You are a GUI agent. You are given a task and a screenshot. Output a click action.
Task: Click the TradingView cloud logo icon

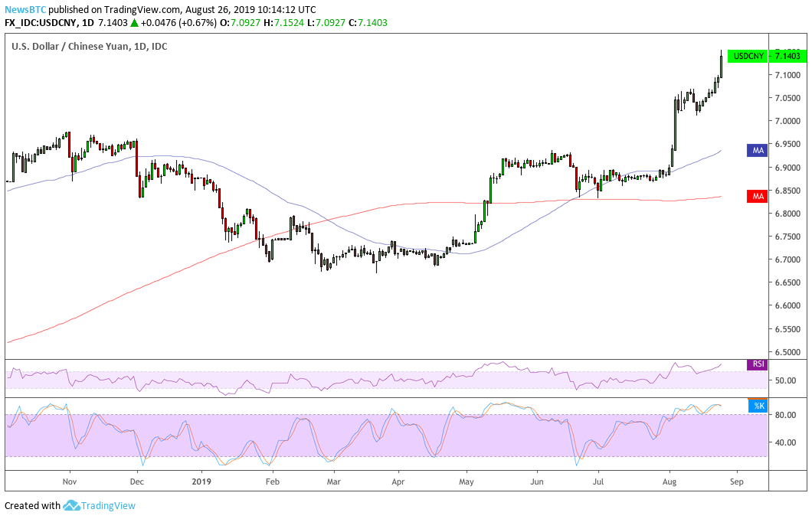point(71,505)
